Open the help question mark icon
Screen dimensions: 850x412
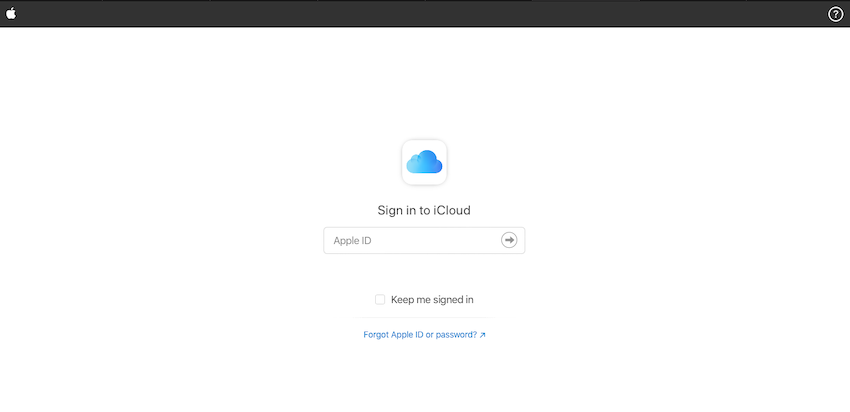(835, 14)
